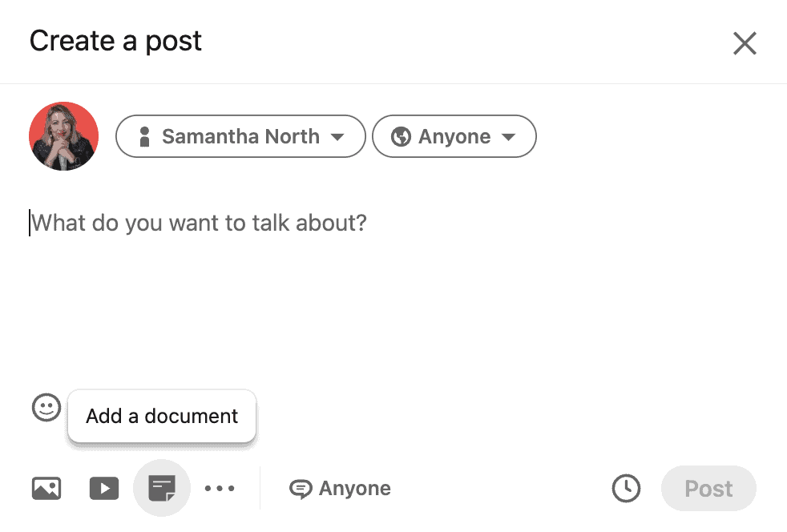Click the add video icon
The image size is (787, 532).
point(104,489)
